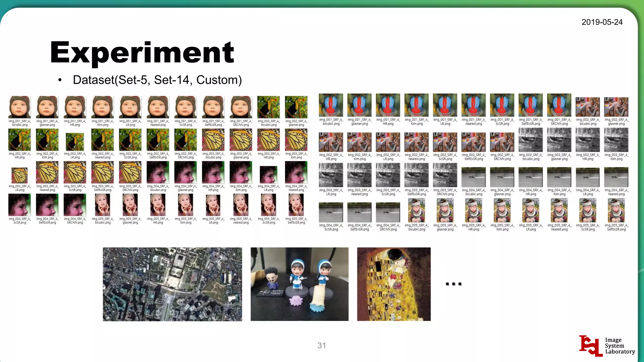The width and height of the screenshot is (644, 362).
Task: Select the baby img_001 glasner.png thumbnail
Action: coord(47,107)
